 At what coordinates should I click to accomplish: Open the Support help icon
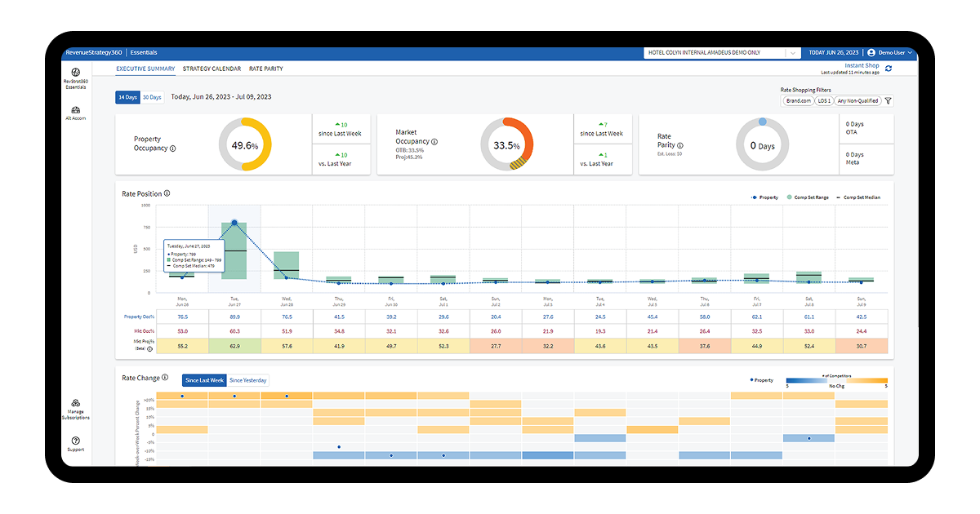click(x=75, y=442)
